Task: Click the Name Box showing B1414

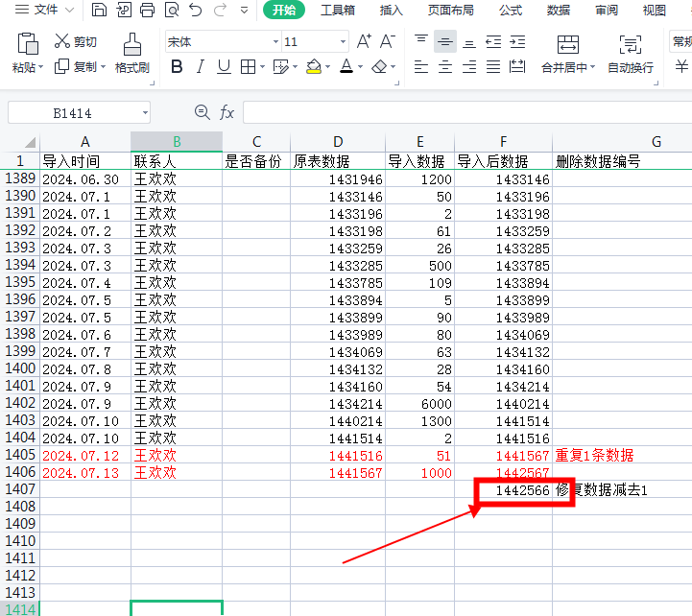Action: tap(73, 113)
